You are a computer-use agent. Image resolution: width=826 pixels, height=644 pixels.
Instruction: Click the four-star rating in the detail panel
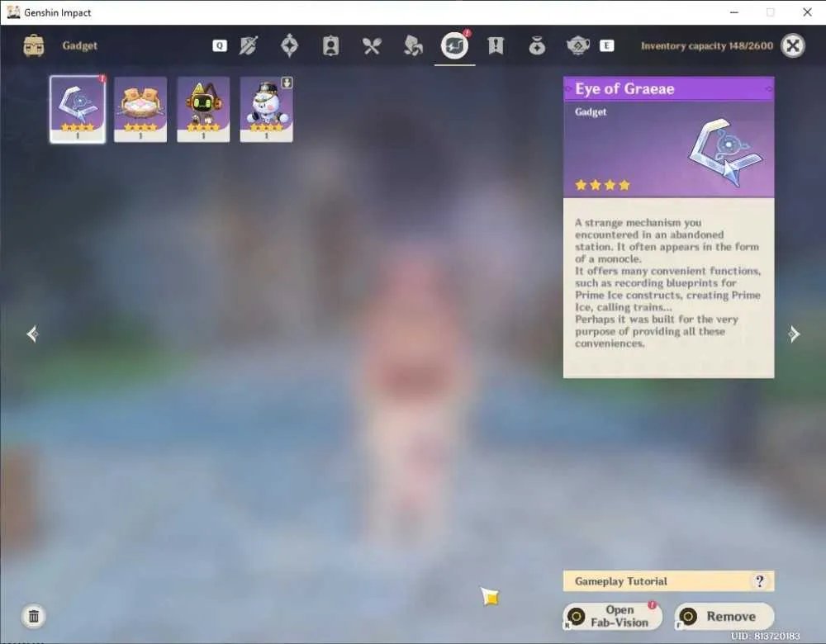(x=603, y=185)
